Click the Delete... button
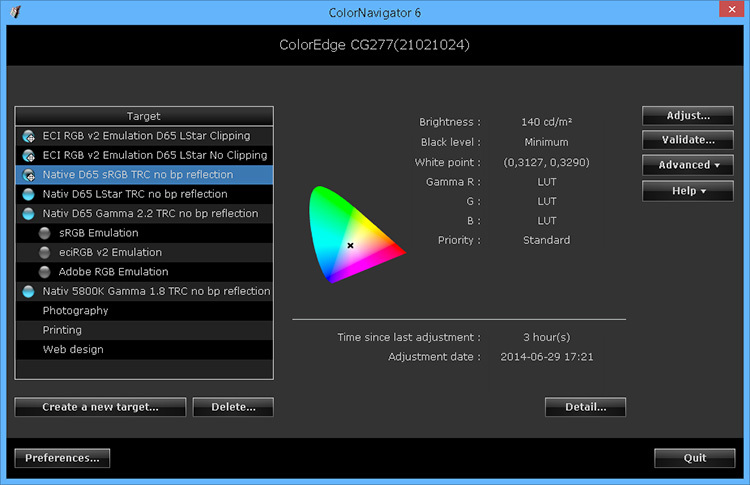This screenshot has width=750, height=485. point(233,407)
